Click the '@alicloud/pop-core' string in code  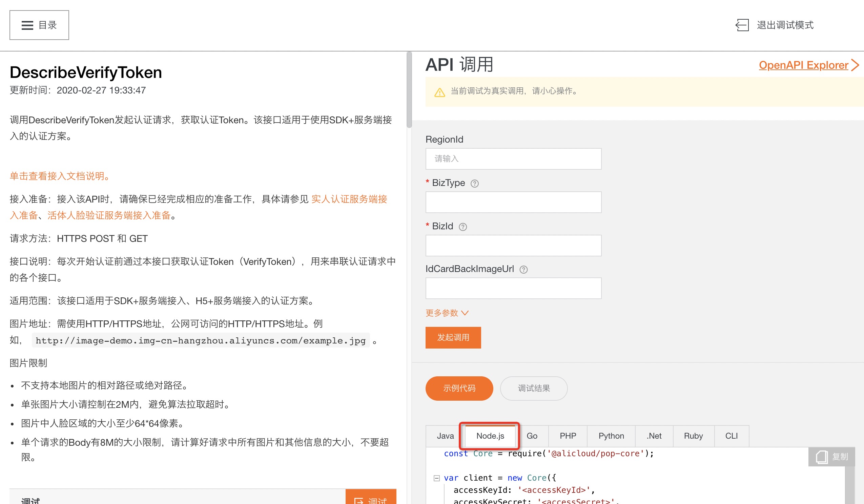point(596,454)
